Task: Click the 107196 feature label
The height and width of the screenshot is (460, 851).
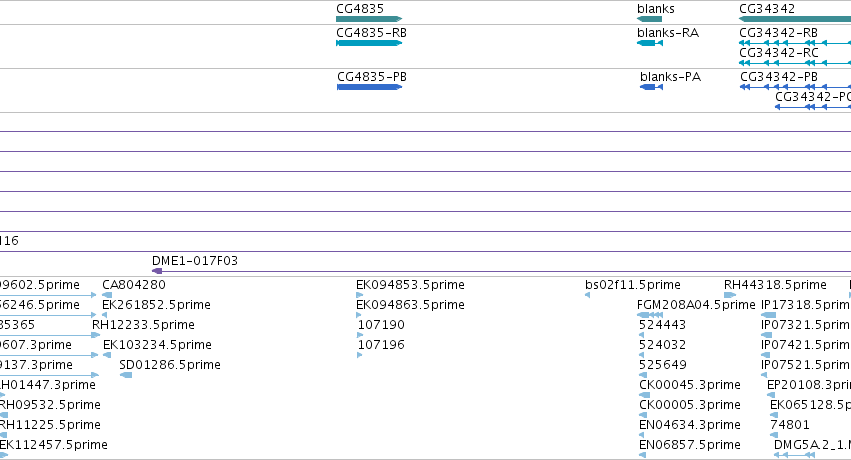Action: point(381,344)
